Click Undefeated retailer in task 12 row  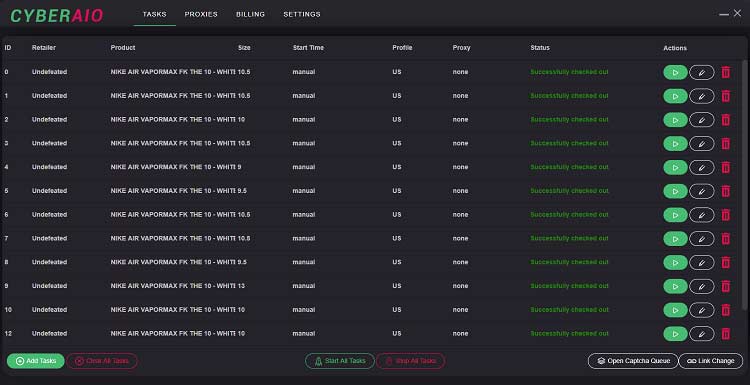coord(49,333)
